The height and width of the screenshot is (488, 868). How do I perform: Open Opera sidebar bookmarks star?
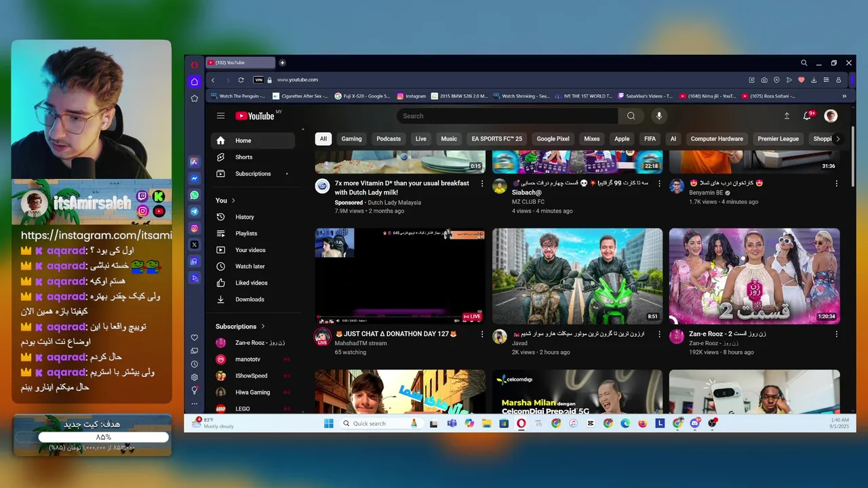[195, 98]
